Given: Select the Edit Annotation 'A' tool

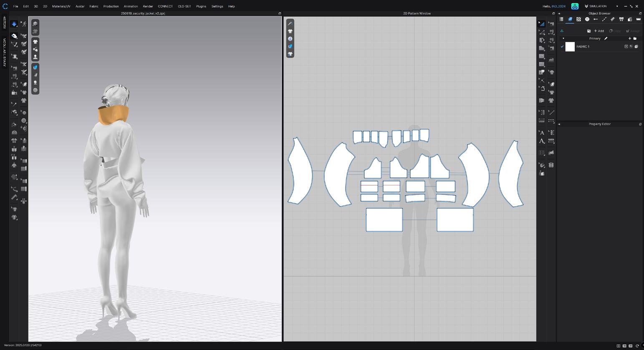Looking at the screenshot, I should 542,133.
